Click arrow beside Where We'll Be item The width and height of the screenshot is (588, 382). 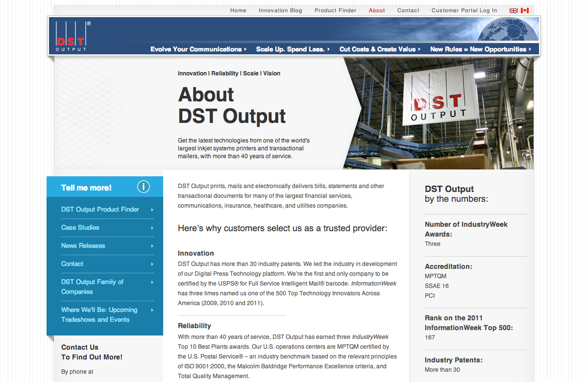click(152, 310)
